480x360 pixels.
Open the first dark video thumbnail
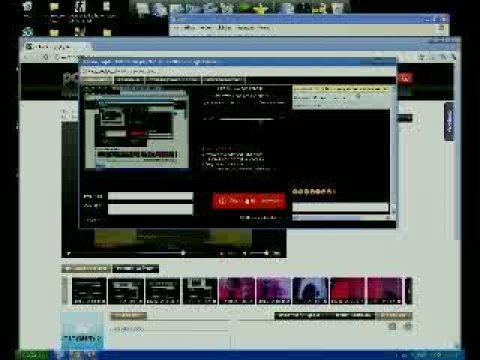[89, 291]
